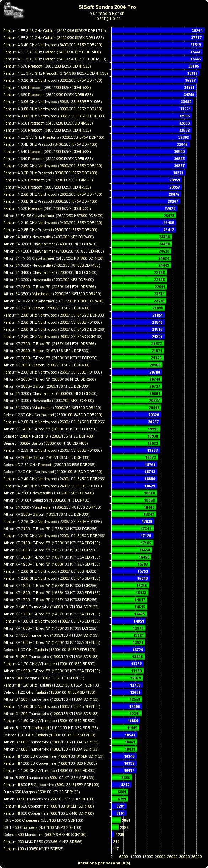Click the bar value 20900

[x=155, y=365]
